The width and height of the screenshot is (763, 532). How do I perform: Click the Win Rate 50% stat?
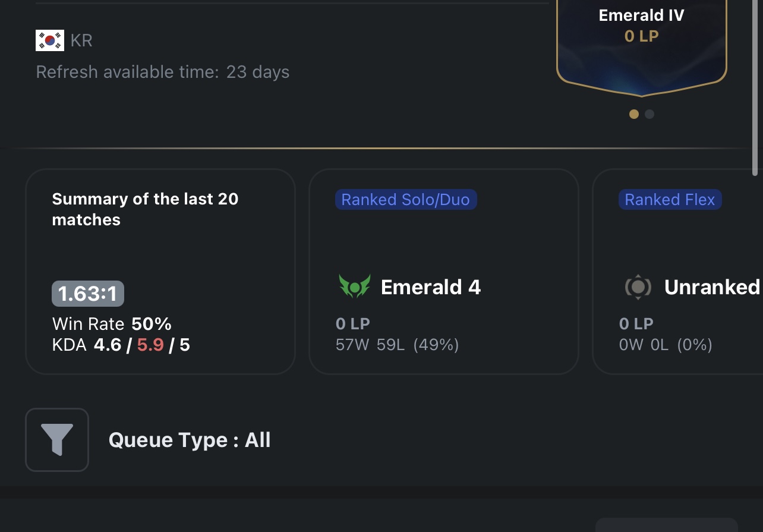112,324
